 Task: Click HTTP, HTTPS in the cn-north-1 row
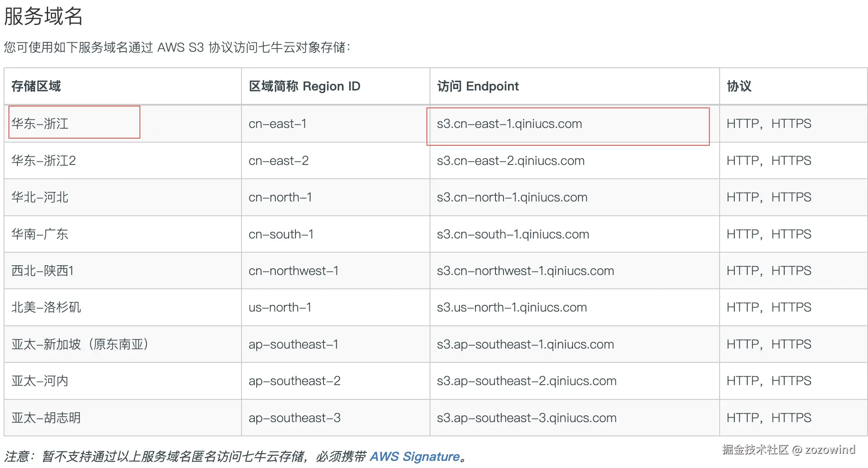[769, 197]
